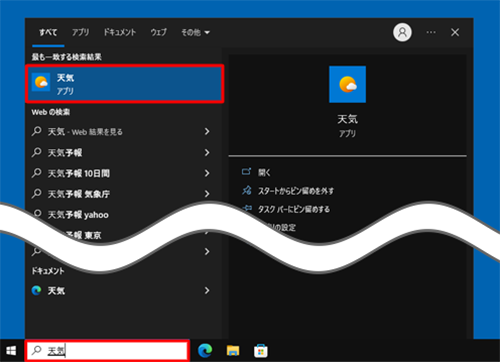
Task: Expand chevron for 天気予報 10日間
Action: 207,173
